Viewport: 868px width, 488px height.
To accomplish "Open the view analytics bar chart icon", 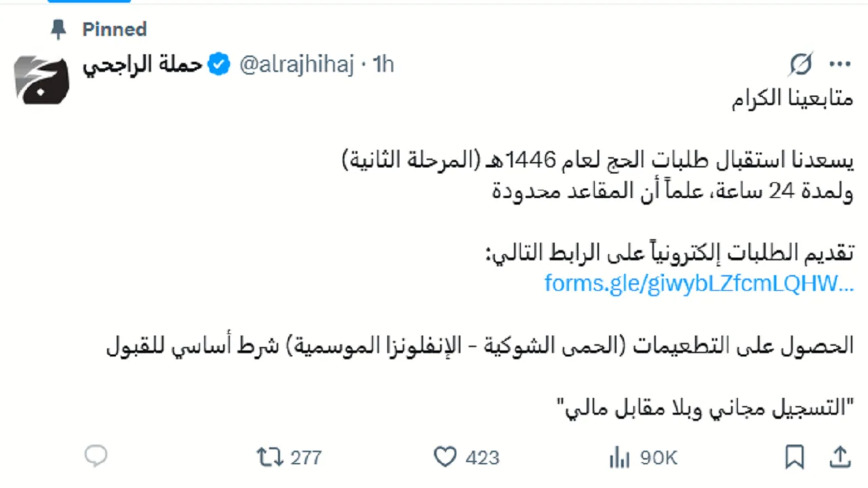I will [x=618, y=458].
